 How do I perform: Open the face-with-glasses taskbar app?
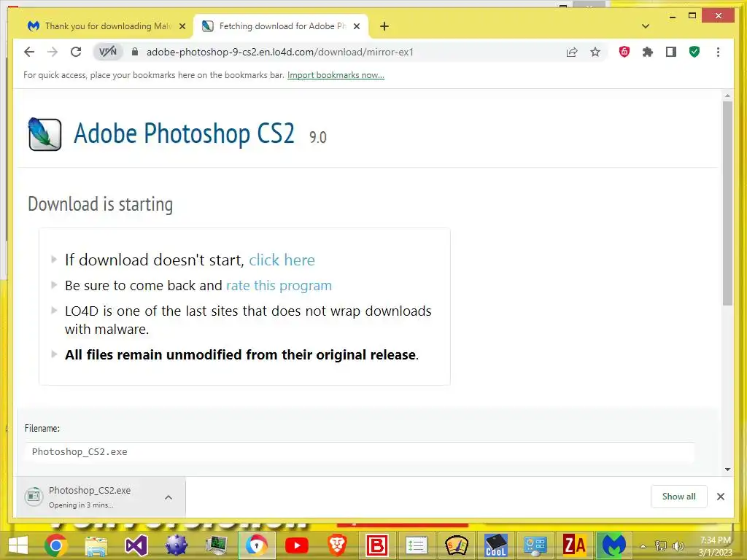[x=457, y=545]
